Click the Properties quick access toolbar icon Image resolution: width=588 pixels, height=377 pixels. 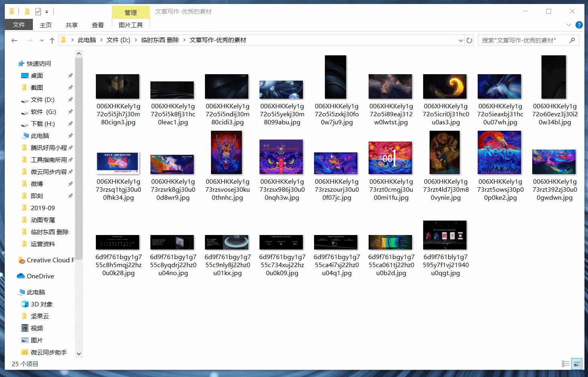[x=38, y=12]
